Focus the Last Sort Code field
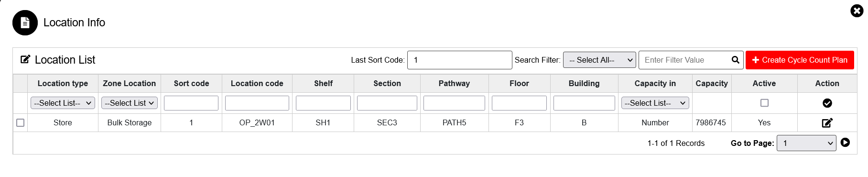Screen dimensions: 868x177 tap(459, 60)
